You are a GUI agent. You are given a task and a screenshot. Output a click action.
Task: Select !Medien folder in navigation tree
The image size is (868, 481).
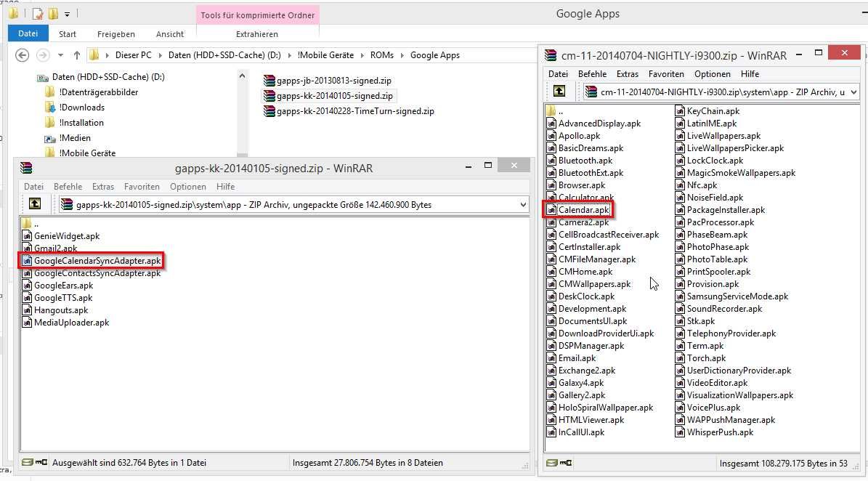click(x=68, y=138)
